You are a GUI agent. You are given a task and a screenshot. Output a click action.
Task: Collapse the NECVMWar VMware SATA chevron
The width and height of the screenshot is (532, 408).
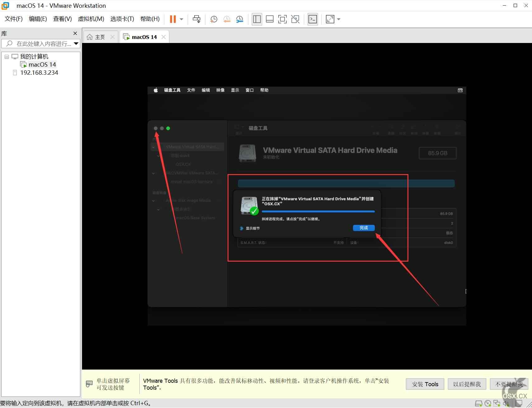pos(153,173)
